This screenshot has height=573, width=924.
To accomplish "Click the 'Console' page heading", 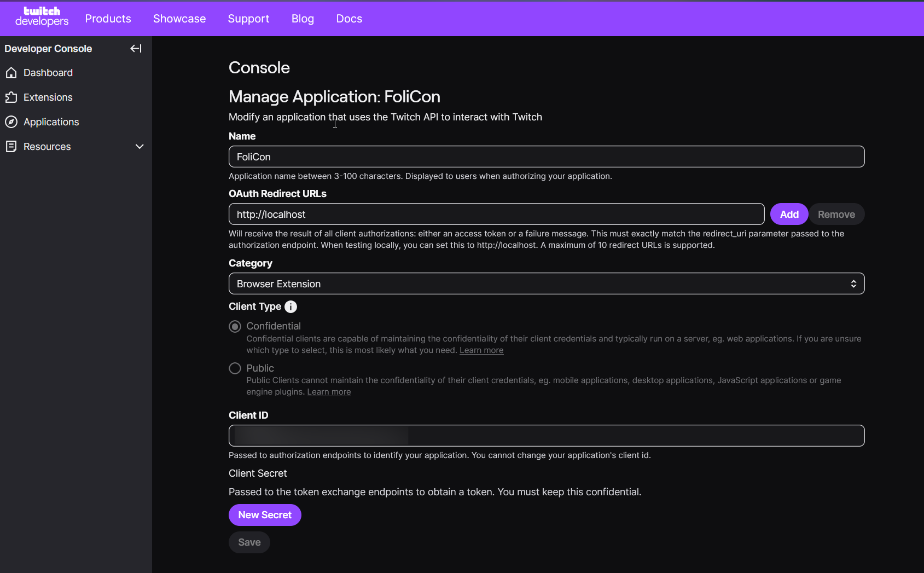I will [x=259, y=67].
